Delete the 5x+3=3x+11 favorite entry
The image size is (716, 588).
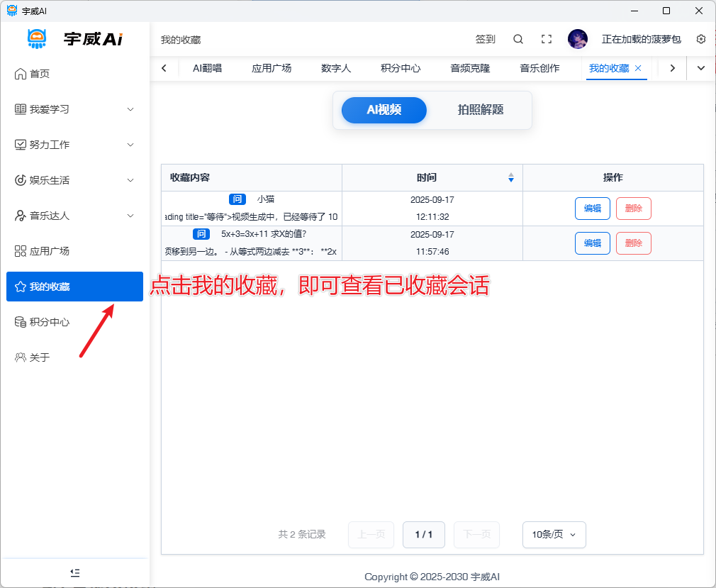(x=633, y=243)
